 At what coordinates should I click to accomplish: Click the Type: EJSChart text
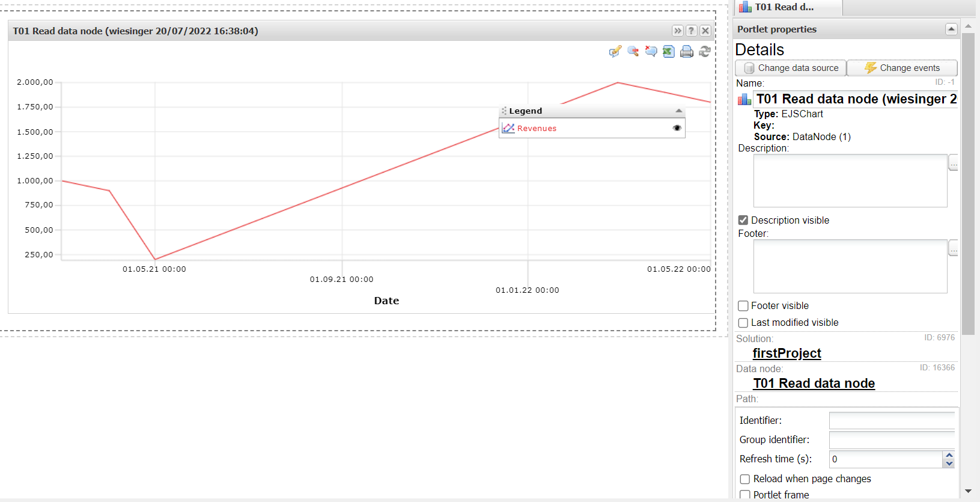788,114
